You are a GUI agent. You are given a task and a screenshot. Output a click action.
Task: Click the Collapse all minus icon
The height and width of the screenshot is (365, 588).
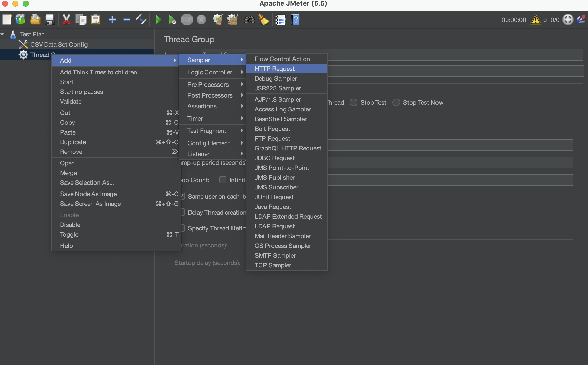pos(127,20)
